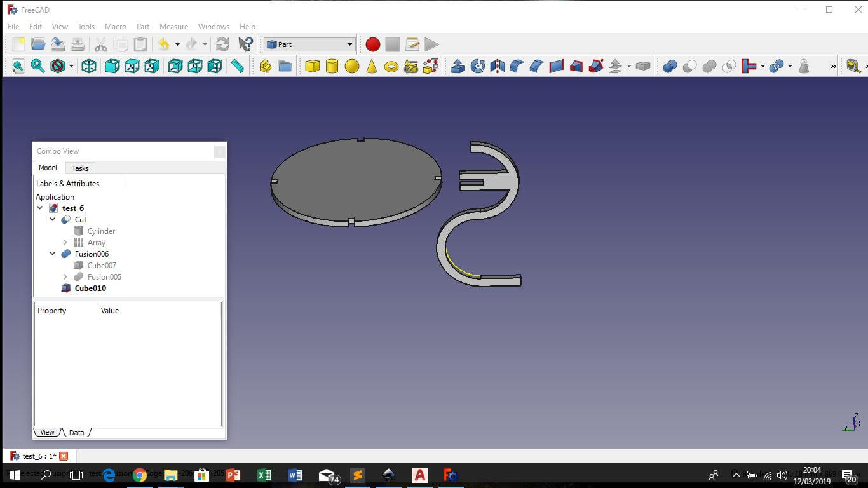Viewport: 868px width, 488px height.
Task: Open the Macro menu
Action: 116,27
